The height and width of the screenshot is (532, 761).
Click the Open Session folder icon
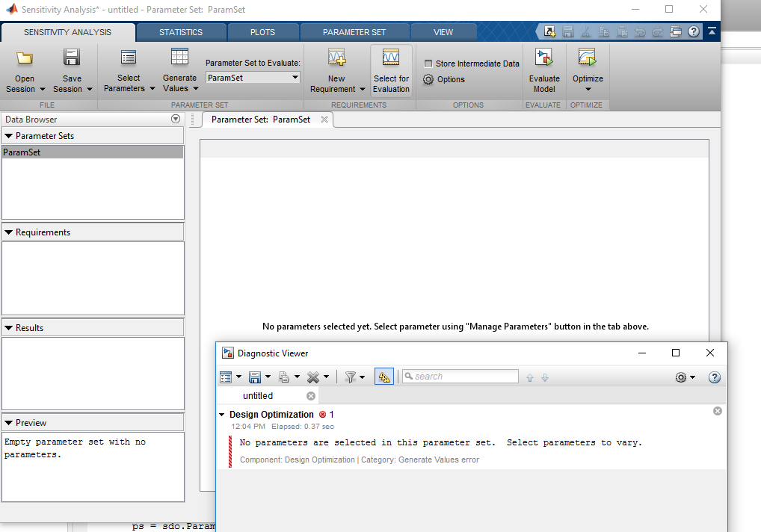25,59
